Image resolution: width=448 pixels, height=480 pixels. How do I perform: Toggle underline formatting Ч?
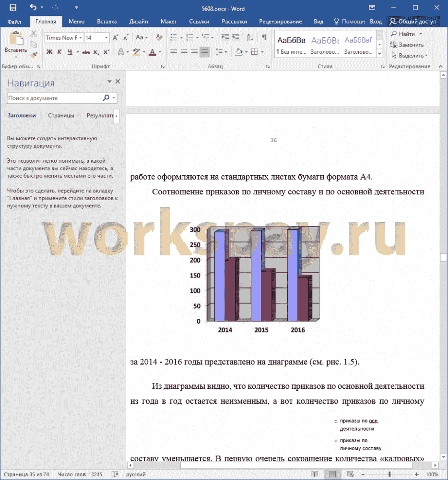tap(70, 52)
